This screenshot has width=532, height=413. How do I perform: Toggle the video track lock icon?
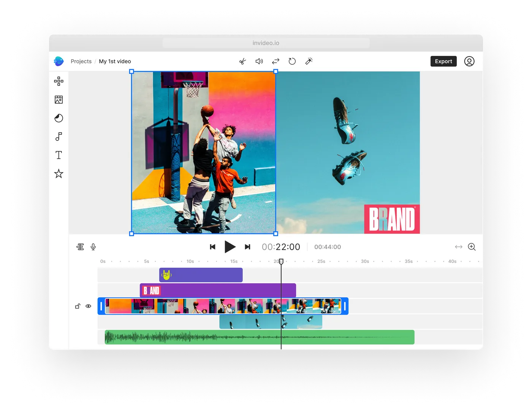78,306
